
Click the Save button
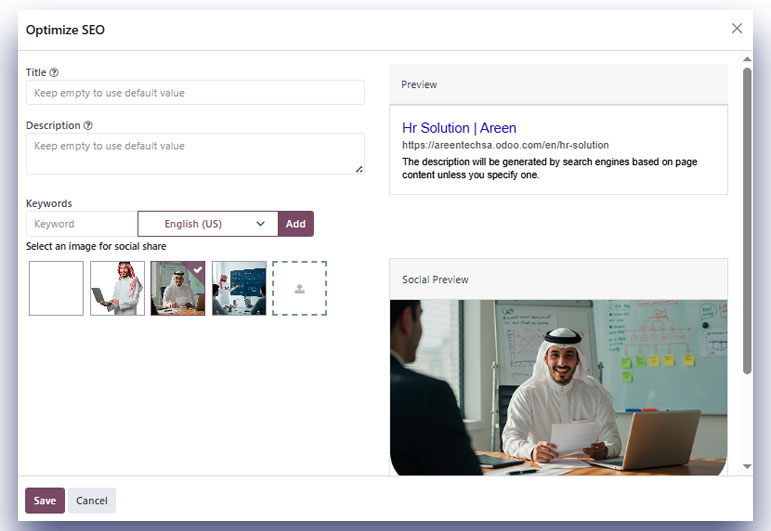[x=45, y=501]
